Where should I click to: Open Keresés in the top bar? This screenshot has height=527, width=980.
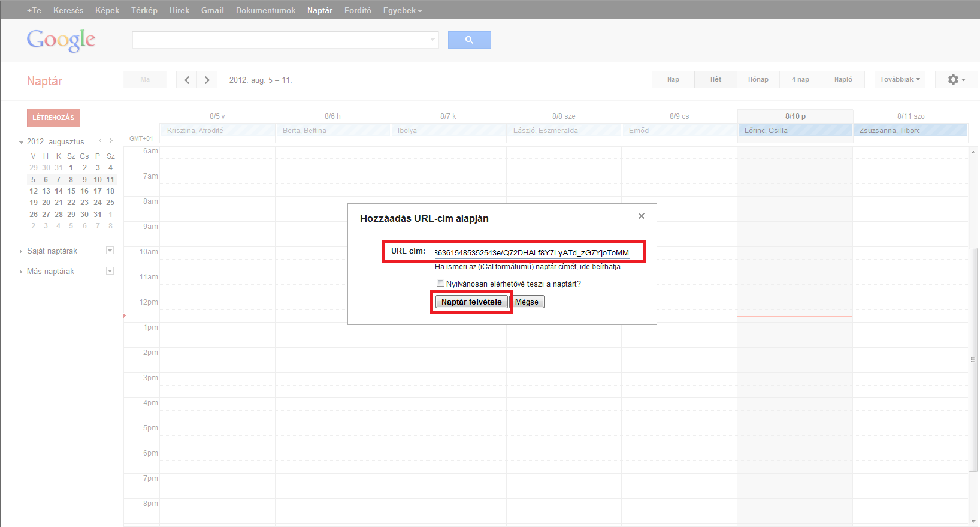(68, 10)
